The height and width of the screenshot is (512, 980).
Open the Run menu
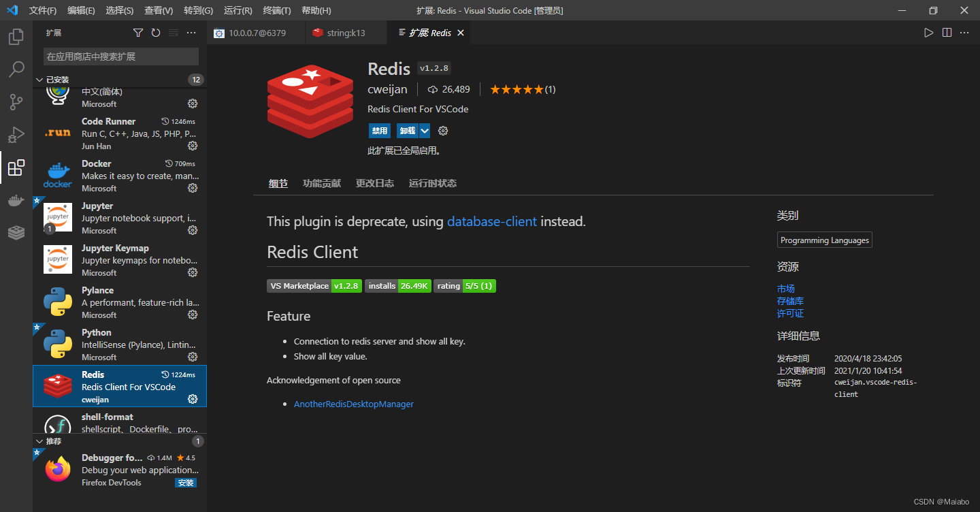point(238,10)
